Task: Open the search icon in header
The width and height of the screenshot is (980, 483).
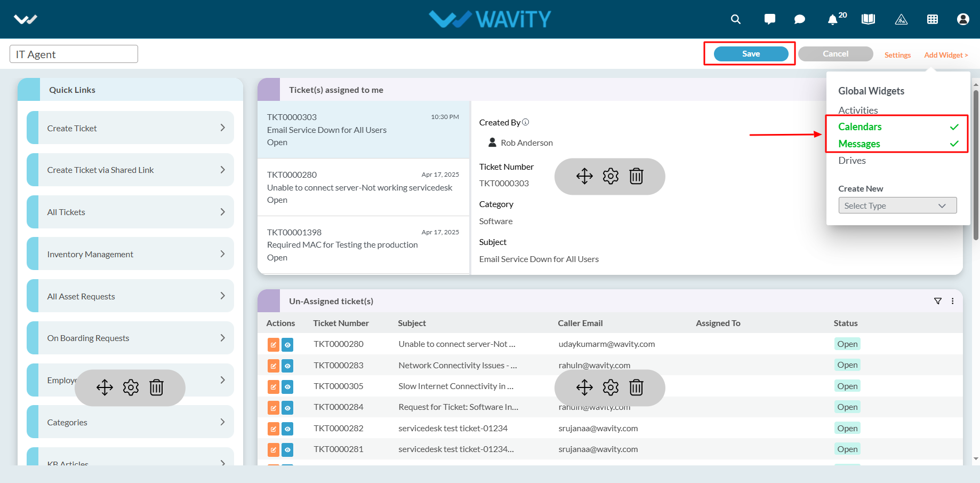Action: (x=735, y=19)
